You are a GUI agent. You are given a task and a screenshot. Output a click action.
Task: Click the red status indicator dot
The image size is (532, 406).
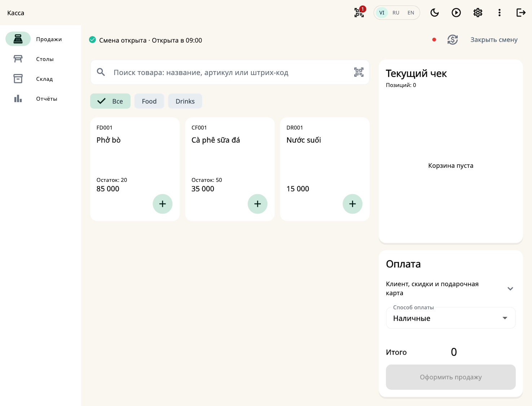pos(434,40)
